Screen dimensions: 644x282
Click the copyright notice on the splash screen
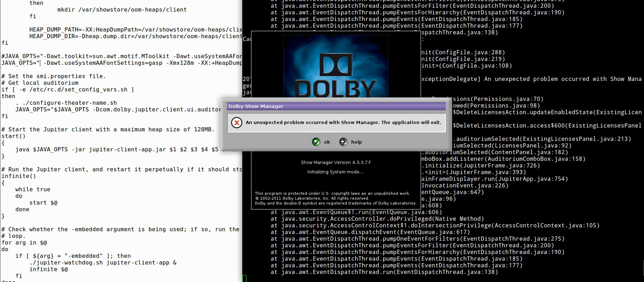(335, 198)
